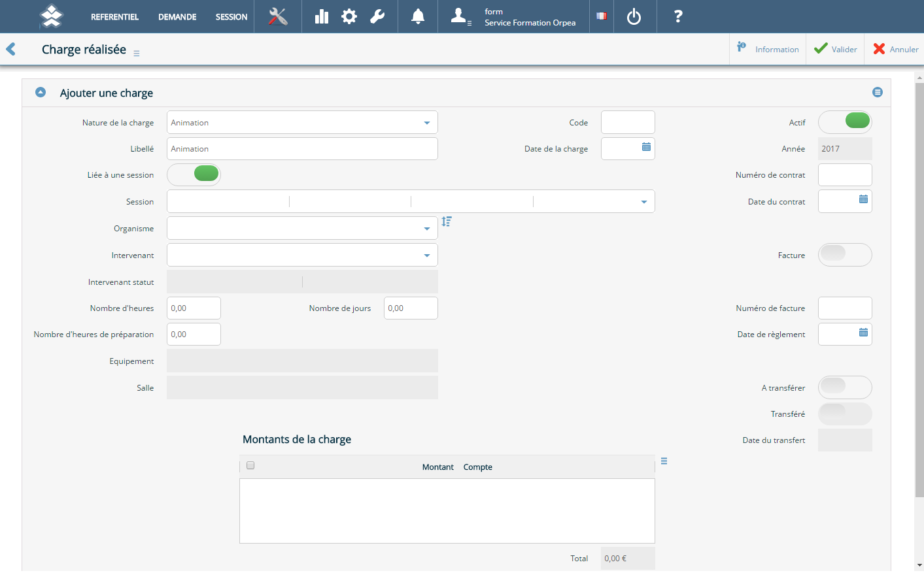Click the Libellé text field
924x573 pixels.
[x=302, y=148]
